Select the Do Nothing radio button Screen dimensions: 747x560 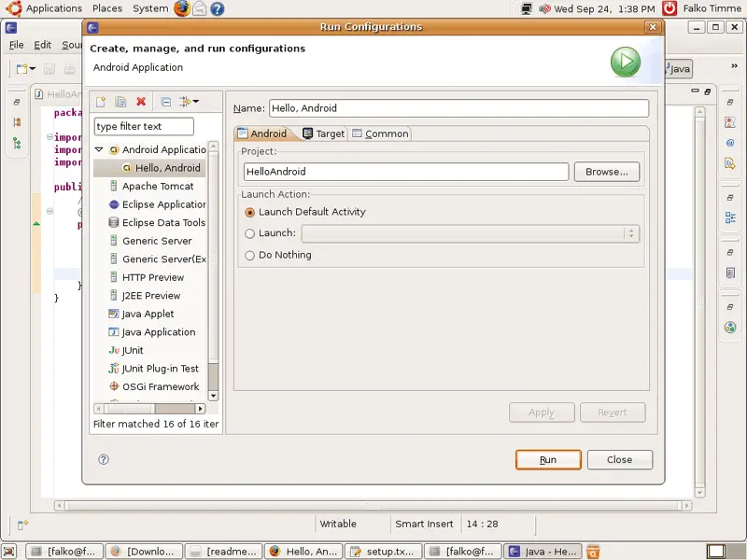249,256
